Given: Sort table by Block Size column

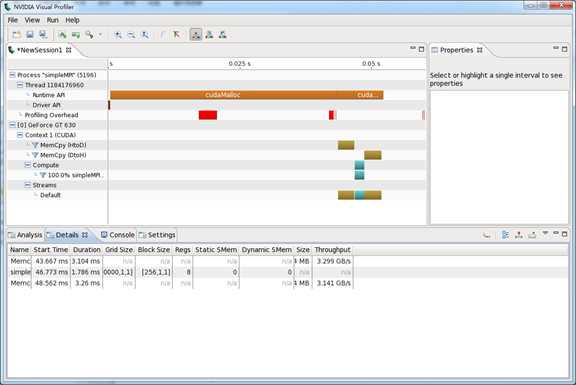Looking at the screenshot, I should (x=154, y=250).
